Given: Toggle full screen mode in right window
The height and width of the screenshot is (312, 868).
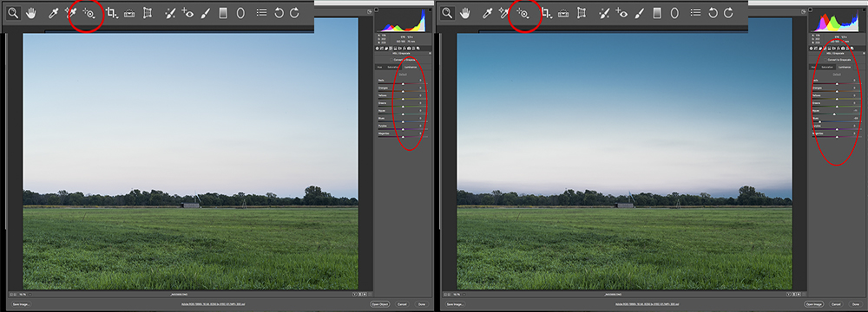Looking at the screenshot, I should [803, 11].
